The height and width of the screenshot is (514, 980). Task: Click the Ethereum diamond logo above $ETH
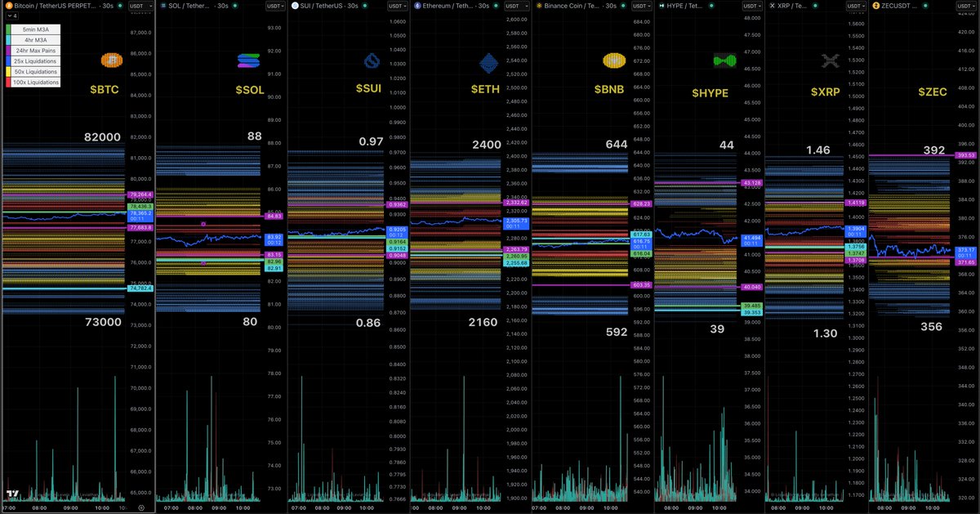pyautogui.click(x=488, y=62)
